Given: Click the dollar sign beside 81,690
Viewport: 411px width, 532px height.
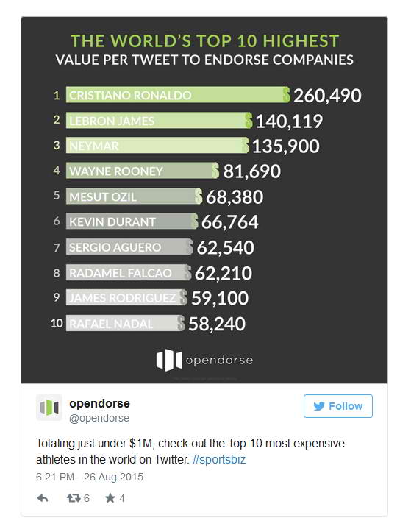Looking at the screenshot, I should pyautogui.click(x=215, y=171).
